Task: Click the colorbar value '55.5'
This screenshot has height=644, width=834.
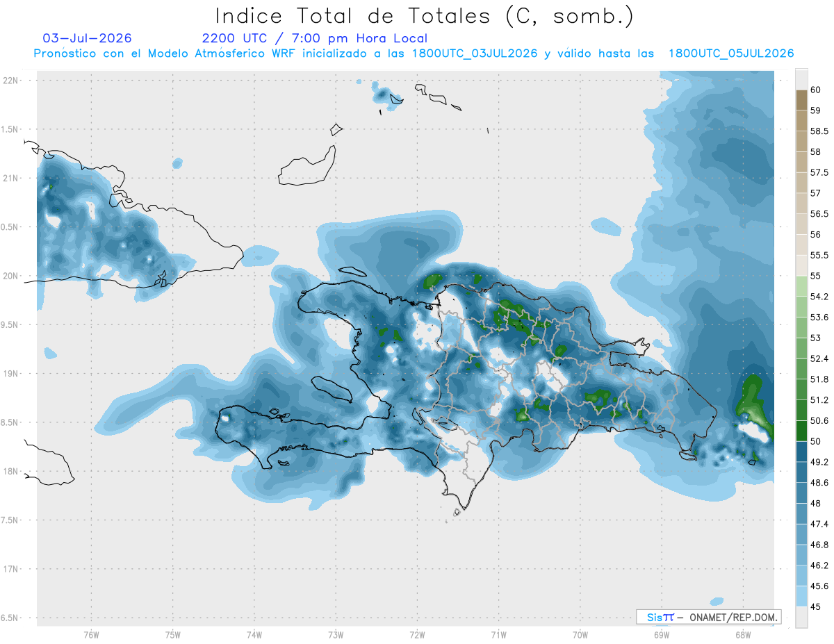Action: (x=819, y=256)
